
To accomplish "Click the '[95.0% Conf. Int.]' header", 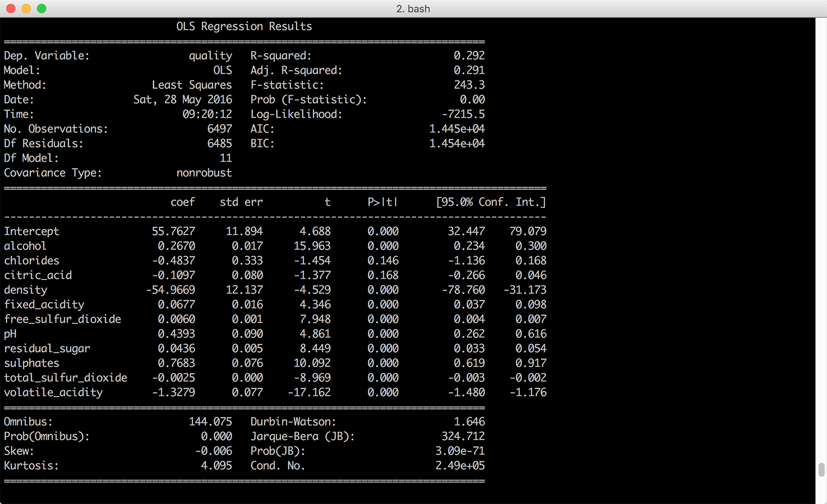I will tap(490, 202).
